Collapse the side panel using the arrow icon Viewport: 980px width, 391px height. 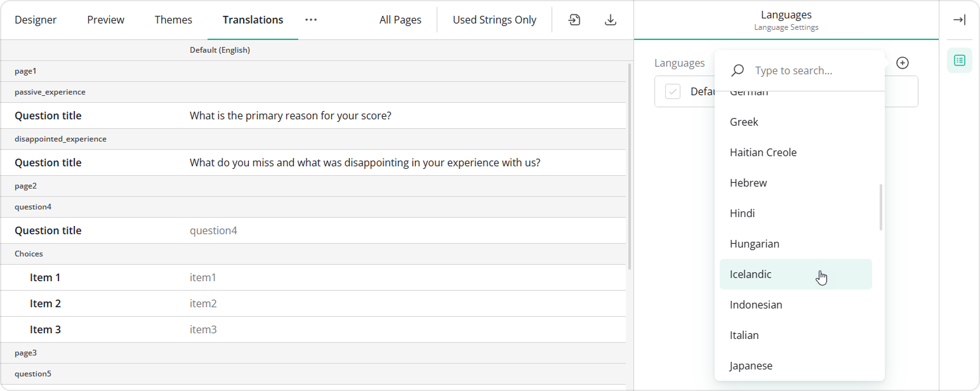click(958, 20)
